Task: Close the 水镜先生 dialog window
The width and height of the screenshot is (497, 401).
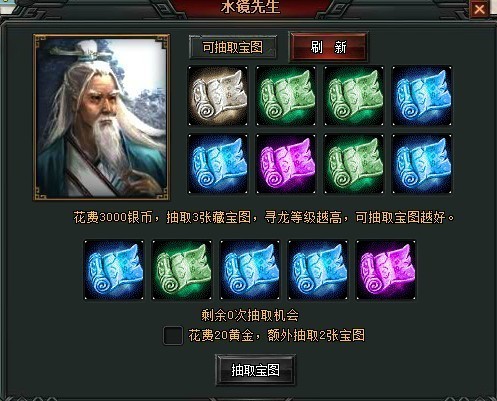Action: click(480, 9)
